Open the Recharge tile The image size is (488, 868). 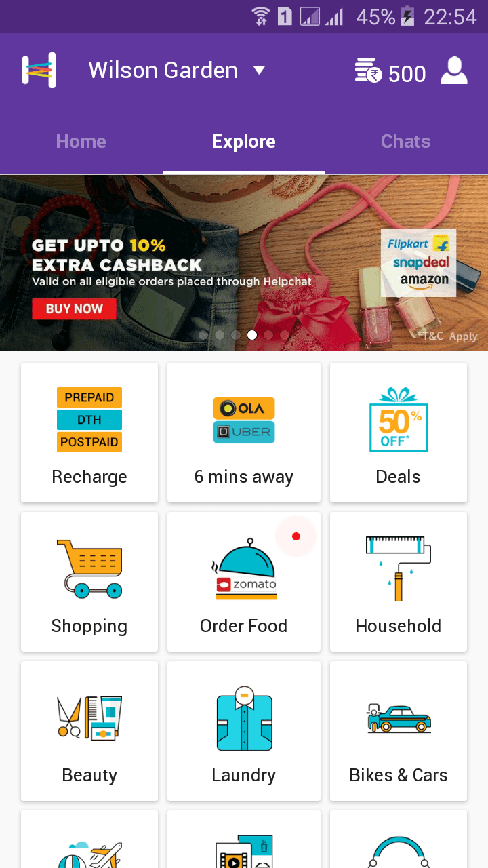click(x=89, y=433)
